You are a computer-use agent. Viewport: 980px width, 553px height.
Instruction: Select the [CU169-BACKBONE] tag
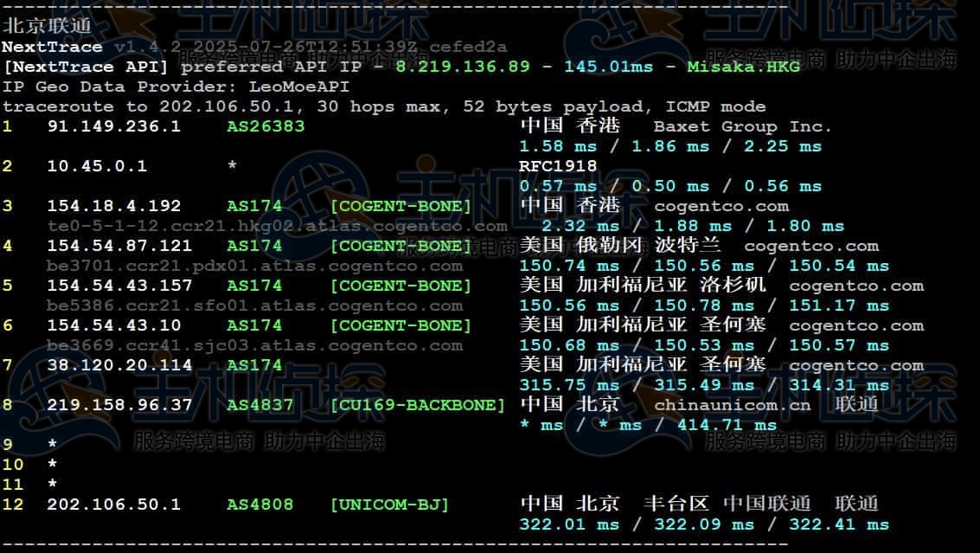(417, 405)
